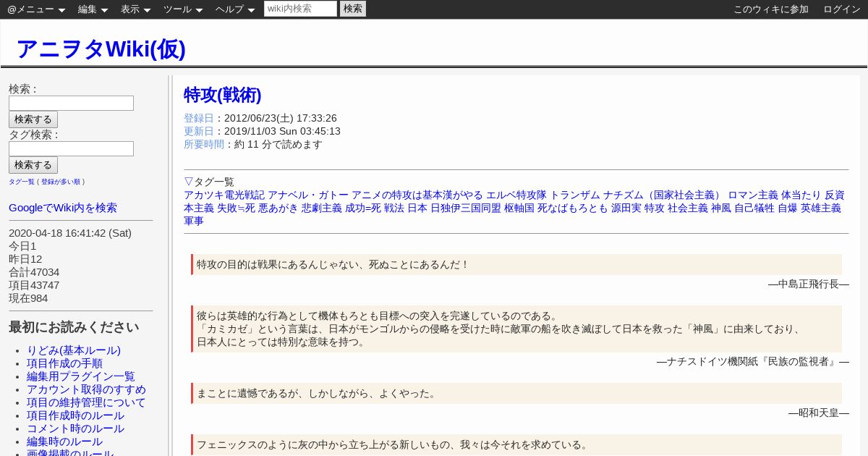Open 項目作成の手順 link

tap(64, 363)
